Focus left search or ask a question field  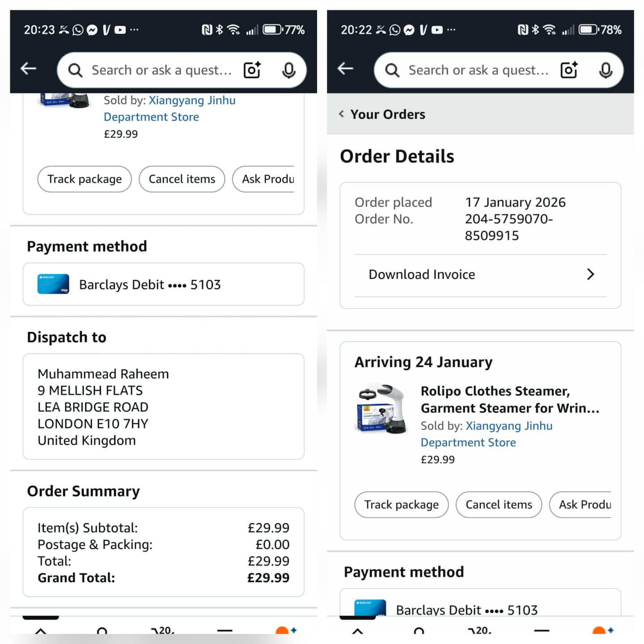pyautogui.click(x=161, y=70)
